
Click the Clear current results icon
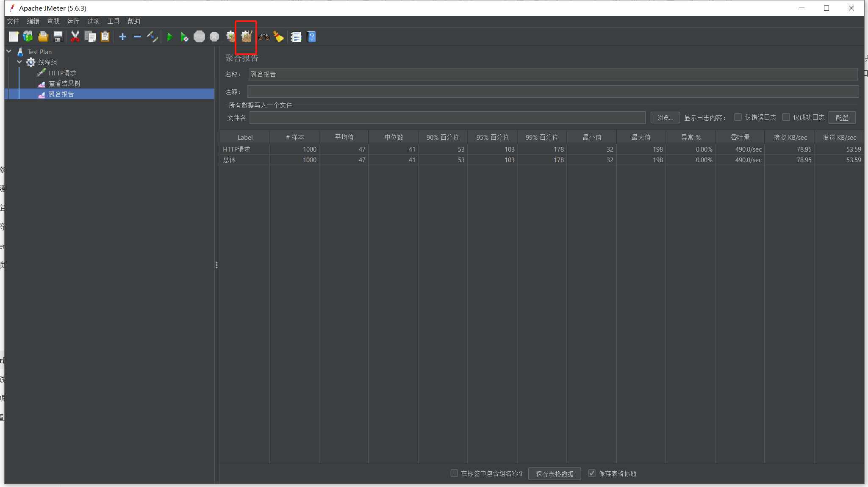pos(231,37)
